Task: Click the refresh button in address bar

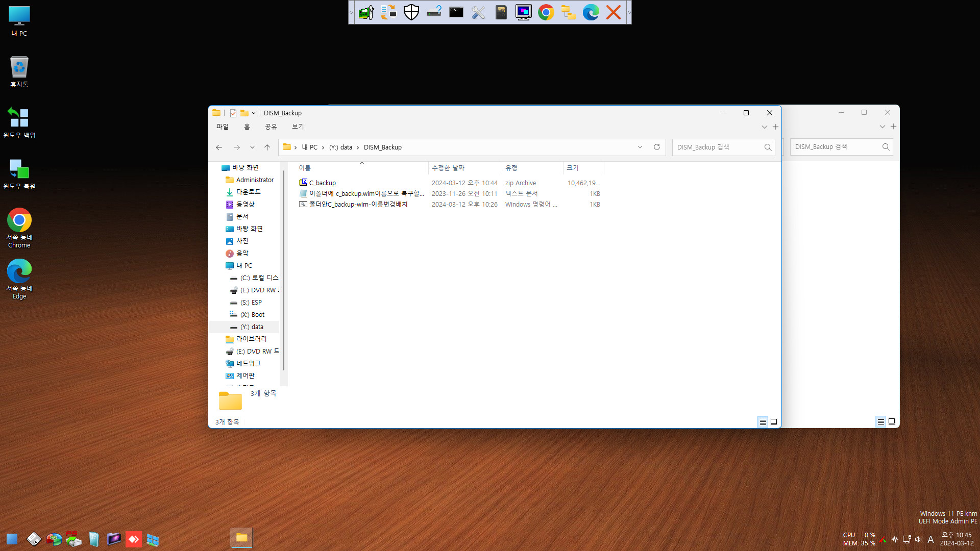Action: pos(657,147)
